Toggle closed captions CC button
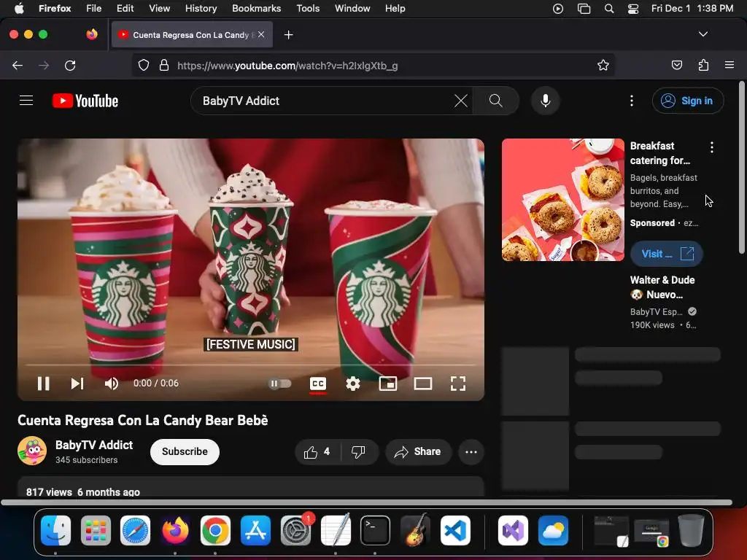Screen dimensions: 747x560 click(x=318, y=384)
